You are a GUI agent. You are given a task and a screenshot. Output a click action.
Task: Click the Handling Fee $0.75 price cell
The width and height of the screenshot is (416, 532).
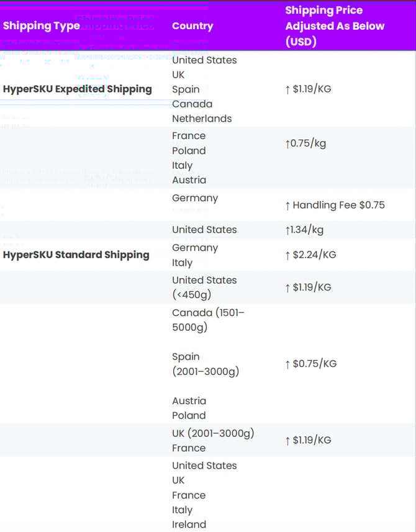tap(335, 205)
